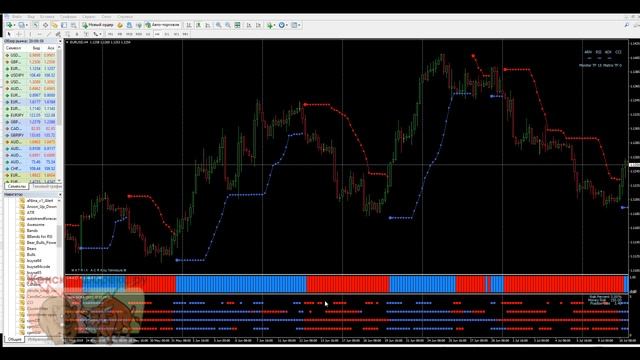Toggle the Авто-торговля button

click(162, 25)
